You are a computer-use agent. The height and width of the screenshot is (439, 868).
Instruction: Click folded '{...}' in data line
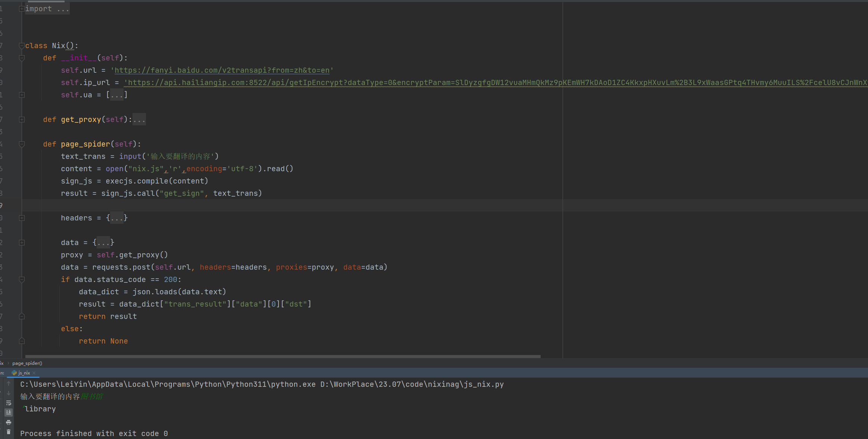click(x=103, y=242)
